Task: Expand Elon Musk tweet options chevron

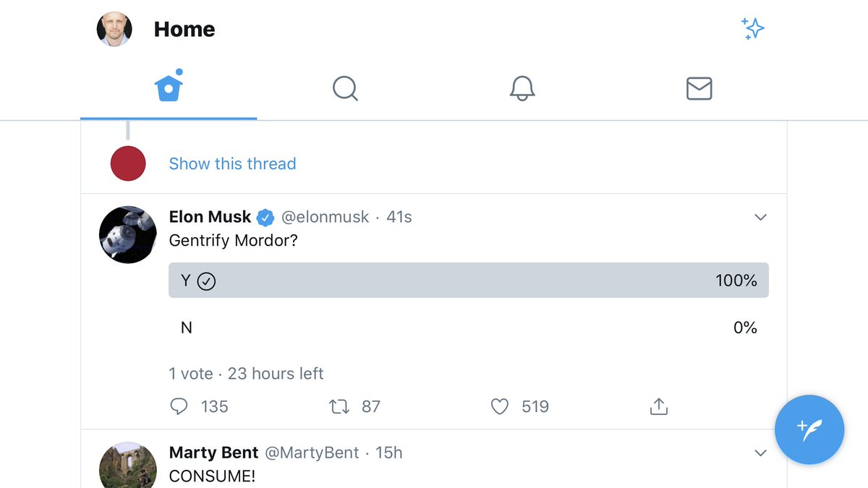Action: [760, 218]
